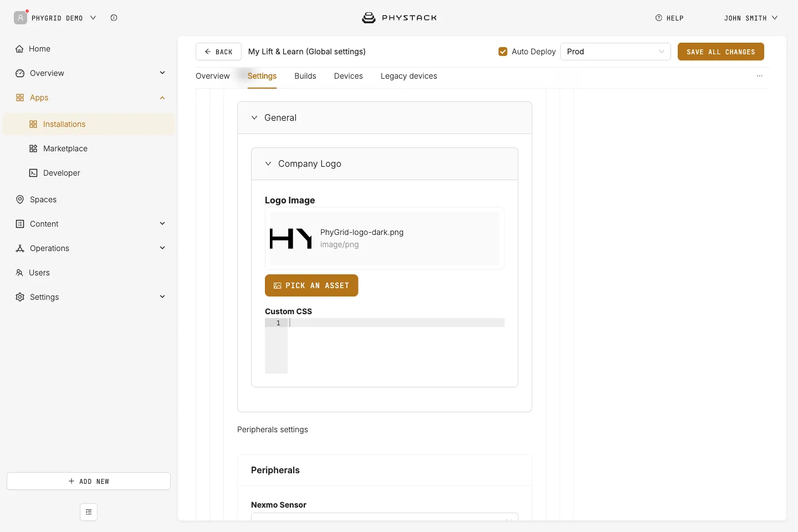Image resolution: width=798 pixels, height=532 pixels.
Task: Open the three-dot more options menu
Action: [760, 76]
